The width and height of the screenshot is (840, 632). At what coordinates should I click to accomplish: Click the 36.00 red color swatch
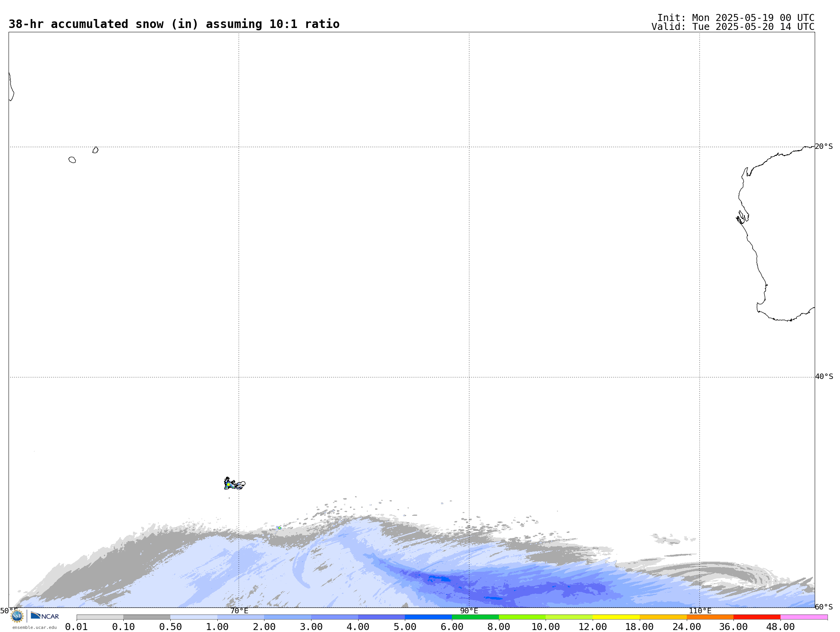click(x=757, y=617)
